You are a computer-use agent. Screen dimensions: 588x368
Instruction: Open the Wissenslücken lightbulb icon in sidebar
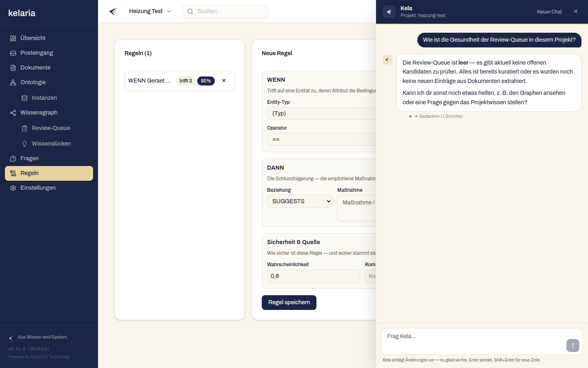click(24, 144)
